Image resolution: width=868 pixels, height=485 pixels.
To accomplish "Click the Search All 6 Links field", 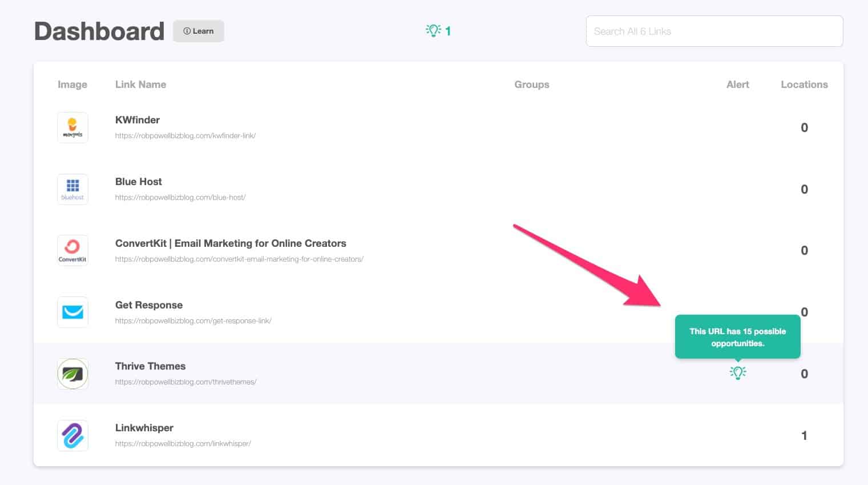I will pyautogui.click(x=714, y=31).
